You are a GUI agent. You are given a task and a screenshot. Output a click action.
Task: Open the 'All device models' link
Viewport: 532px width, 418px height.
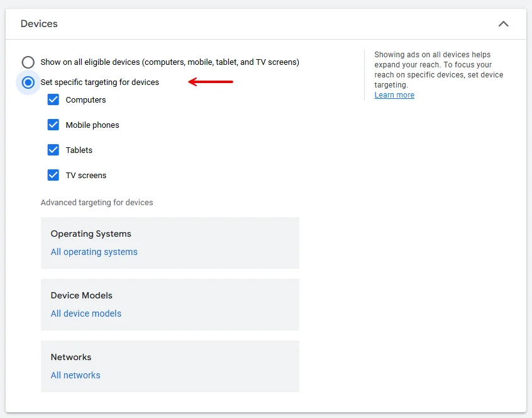click(x=86, y=313)
